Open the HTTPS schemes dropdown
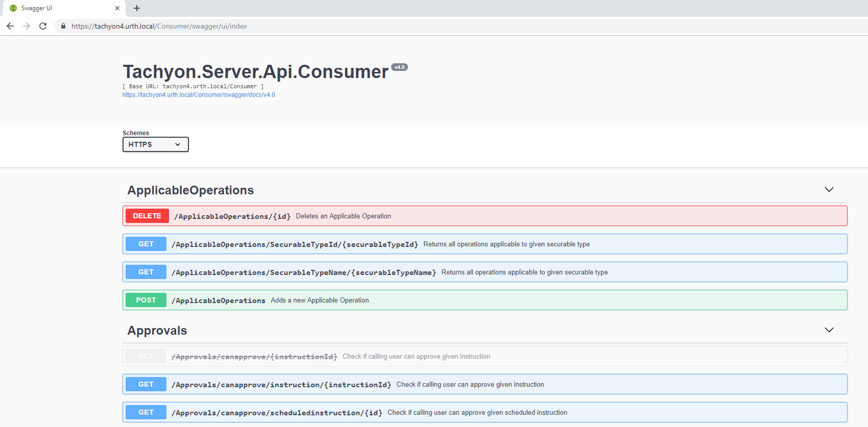The height and width of the screenshot is (427, 868). (x=156, y=144)
